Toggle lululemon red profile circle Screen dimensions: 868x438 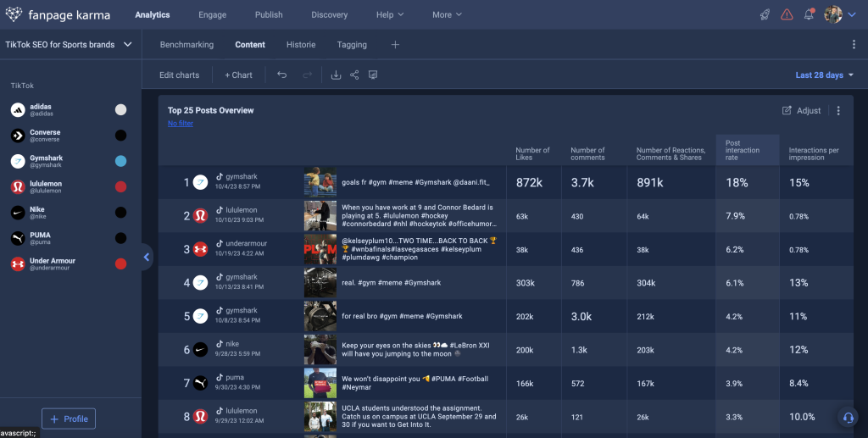coord(121,186)
